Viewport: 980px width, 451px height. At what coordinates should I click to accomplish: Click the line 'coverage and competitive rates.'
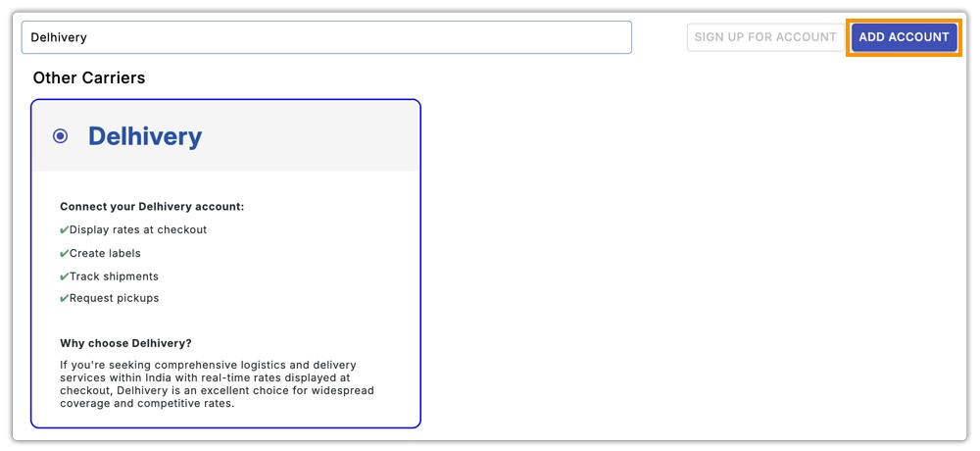point(147,403)
